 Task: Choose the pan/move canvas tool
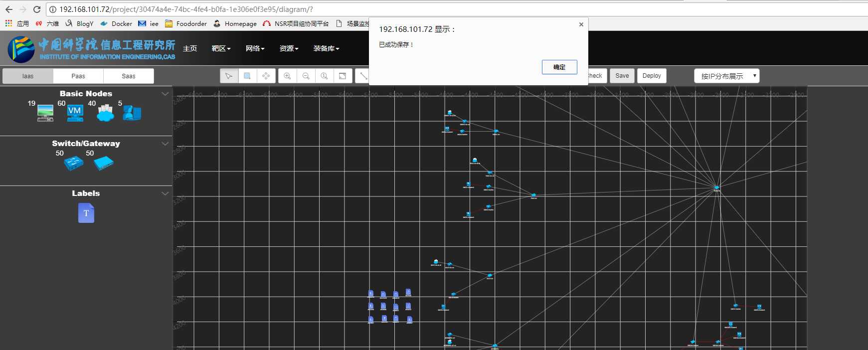[x=266, y=76]
